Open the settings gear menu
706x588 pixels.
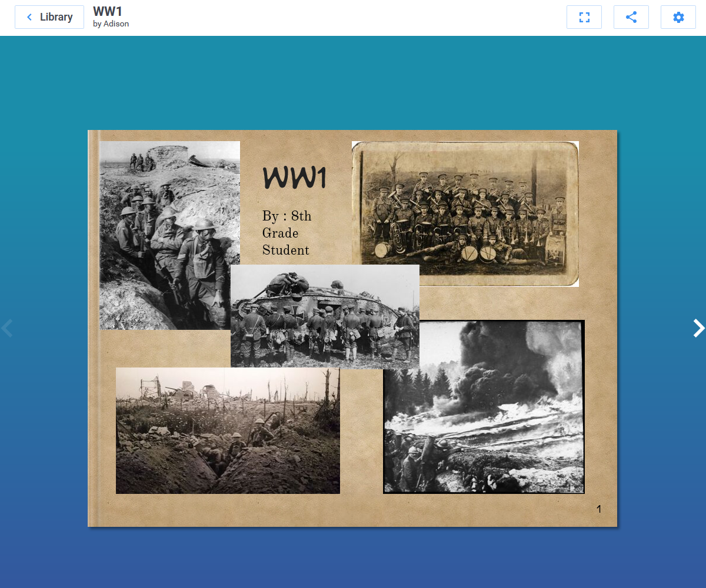(678, 17)
